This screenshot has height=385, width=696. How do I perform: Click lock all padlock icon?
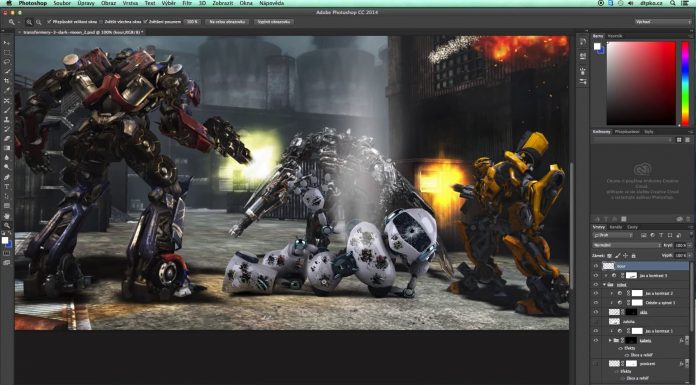click(633, 256)
